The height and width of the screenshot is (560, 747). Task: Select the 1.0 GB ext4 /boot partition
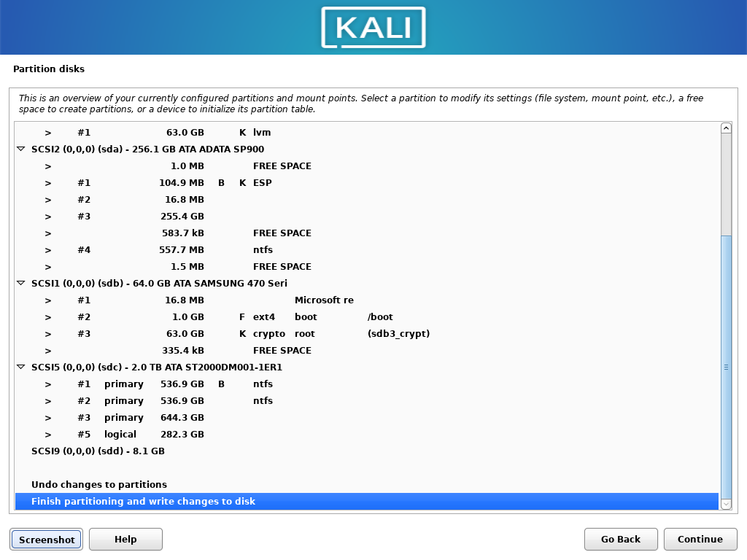367,316
